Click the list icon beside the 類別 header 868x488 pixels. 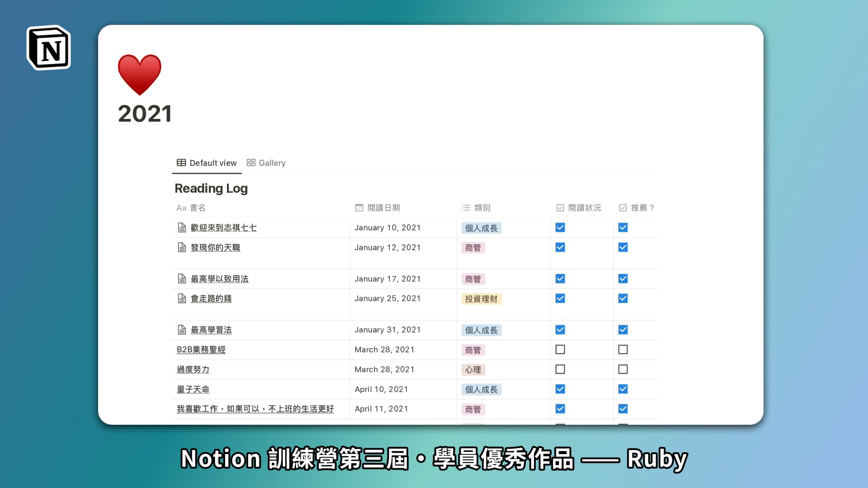coord(465,208)
